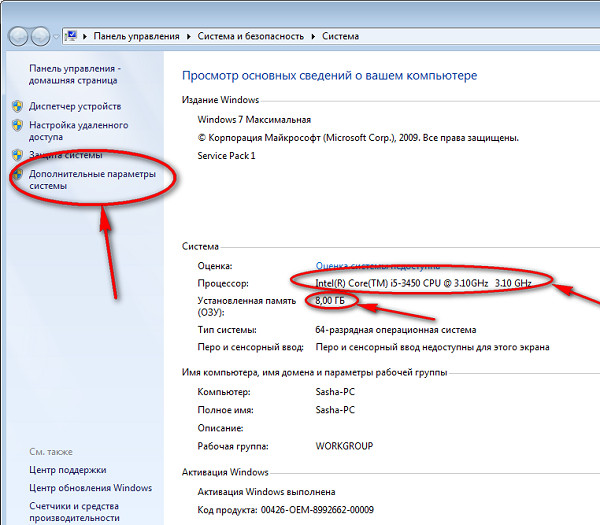The image size is (600, 525).
Task: Open Оценка системы недоступна link
Action: (x=378, y=266)
